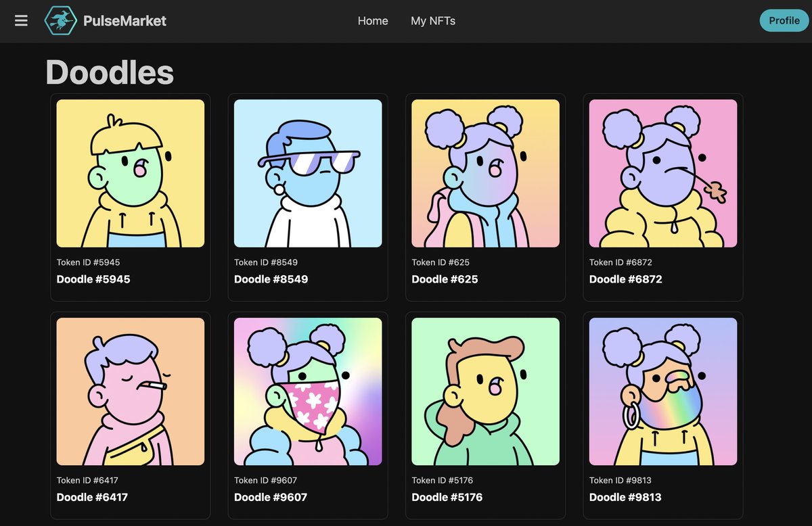This screenshot has height=526, width=812.
Task: Open the hamburger menu
Action: (21, 21)
